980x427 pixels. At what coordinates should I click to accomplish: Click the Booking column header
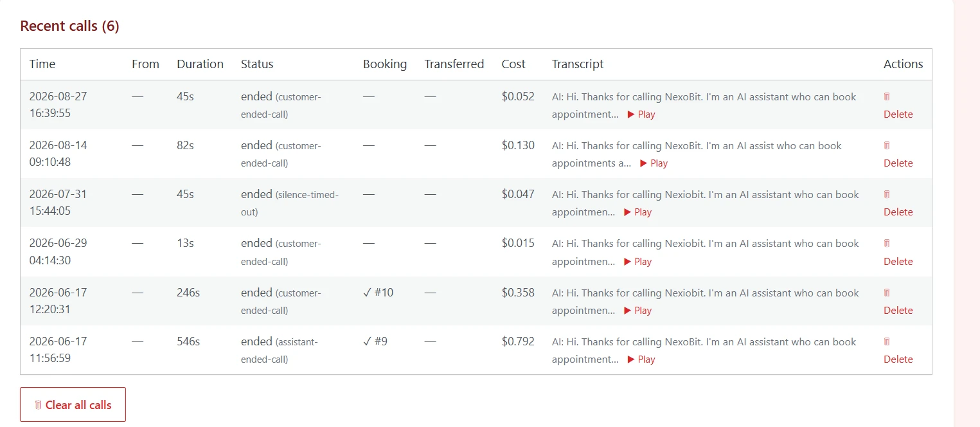pos(385,64)
